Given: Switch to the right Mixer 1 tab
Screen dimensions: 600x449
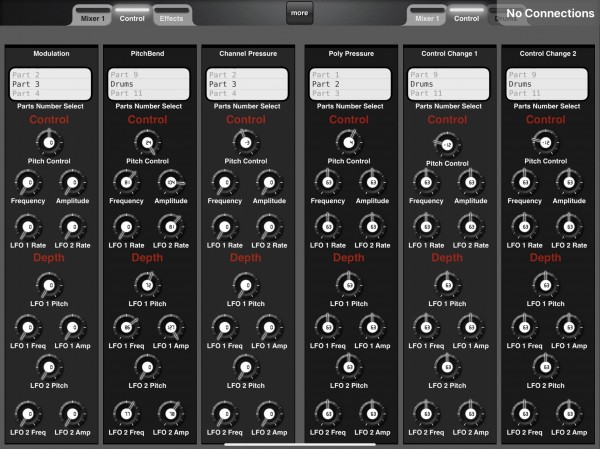Looking at the screenshot, I should [427, 15].
